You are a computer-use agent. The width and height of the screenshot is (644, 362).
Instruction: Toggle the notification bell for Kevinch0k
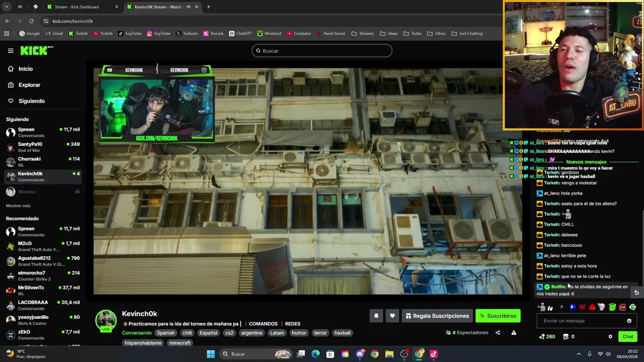coord(376,316)
